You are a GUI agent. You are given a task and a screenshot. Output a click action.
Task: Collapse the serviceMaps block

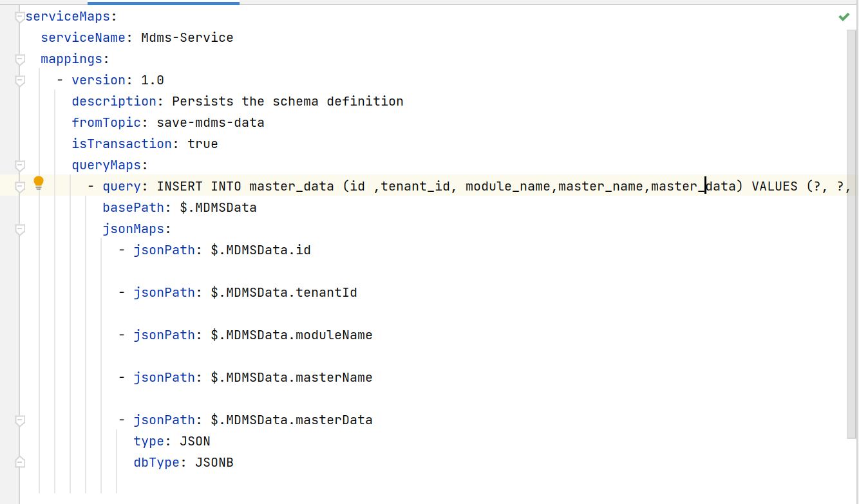pos(20,17)
